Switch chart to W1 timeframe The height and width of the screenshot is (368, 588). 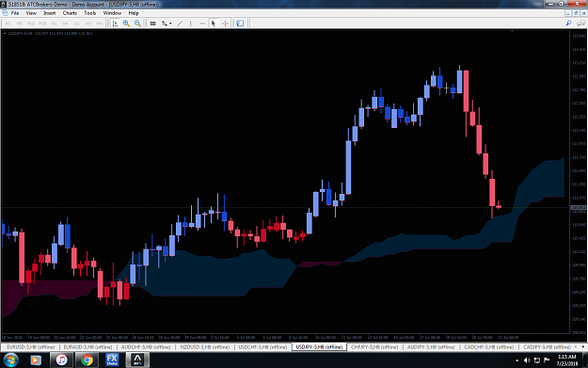point(88,24)
